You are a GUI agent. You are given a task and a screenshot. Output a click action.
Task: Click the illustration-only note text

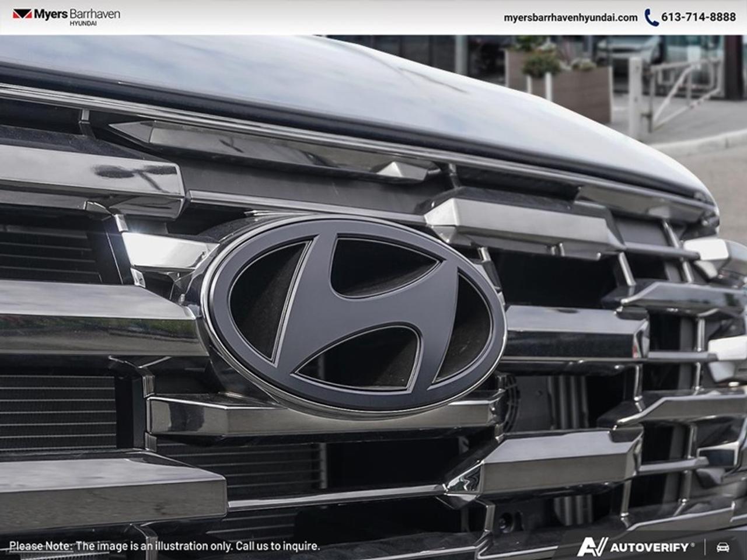point(165,546)
